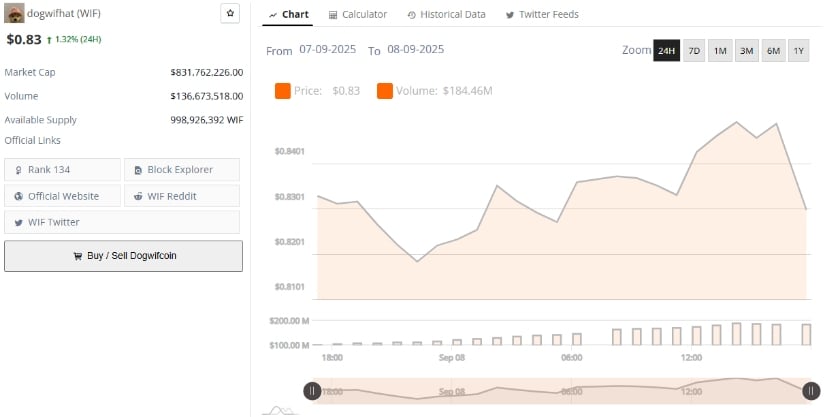
Task: Select the 3M zoom range
Action: 747,50
